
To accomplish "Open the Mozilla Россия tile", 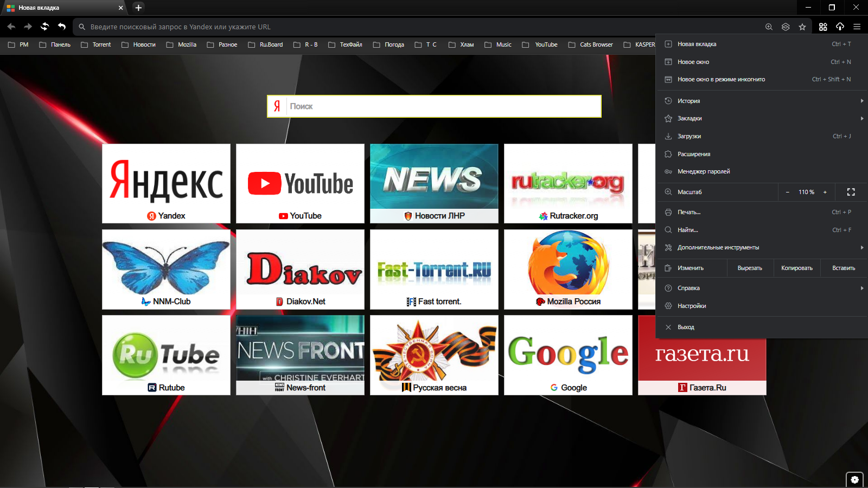I will pos(568,269).
